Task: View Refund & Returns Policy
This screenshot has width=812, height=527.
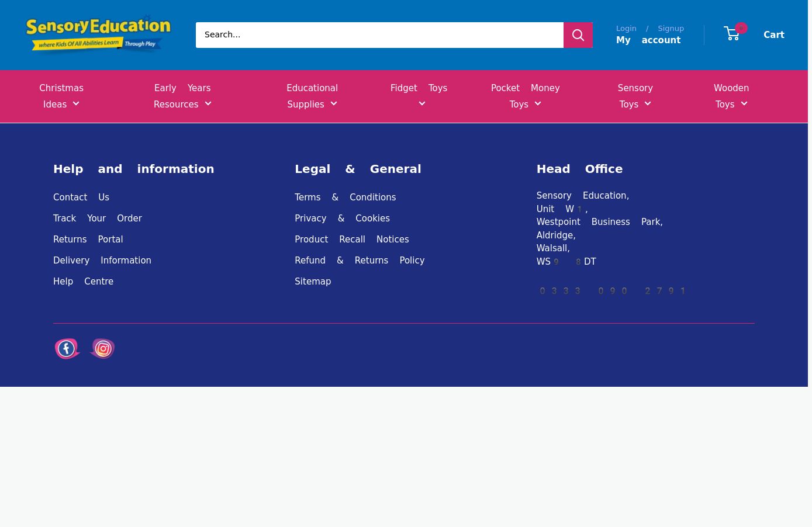Action: 360,261
